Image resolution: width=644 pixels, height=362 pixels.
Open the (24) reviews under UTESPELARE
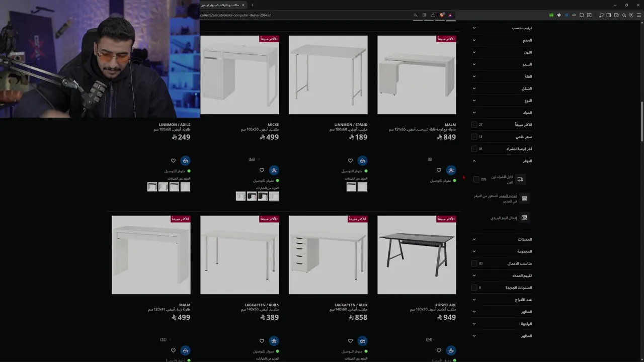pyautogui.click(x=429, y=339)
